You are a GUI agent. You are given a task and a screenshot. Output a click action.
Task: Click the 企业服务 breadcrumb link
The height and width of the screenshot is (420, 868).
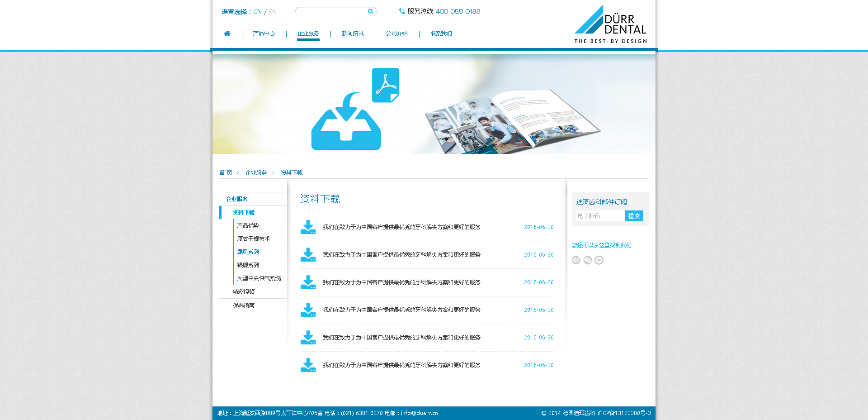point(256,173)
